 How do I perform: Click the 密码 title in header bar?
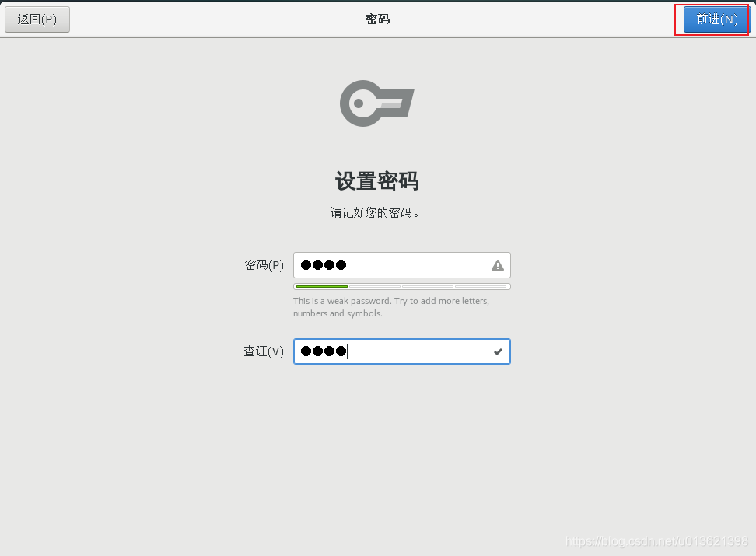pyautogui.click(x=377, y=19)
